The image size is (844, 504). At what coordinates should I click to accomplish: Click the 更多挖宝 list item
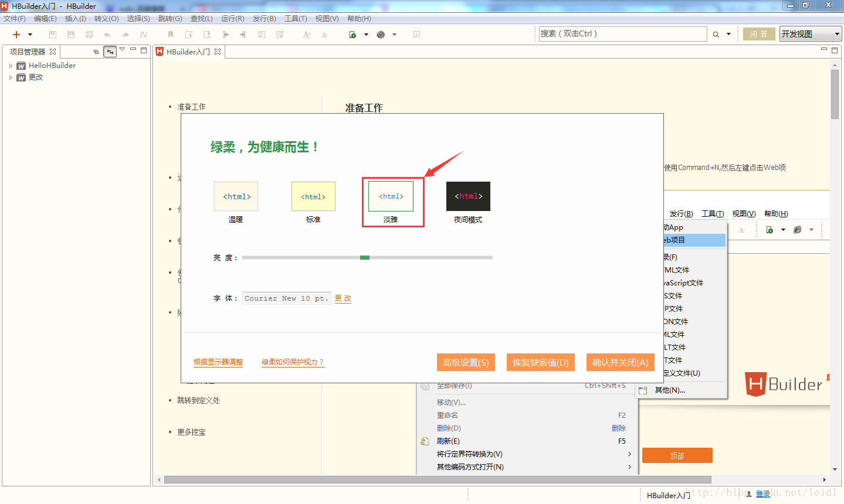pyautogui.click(x=191, y=432)
